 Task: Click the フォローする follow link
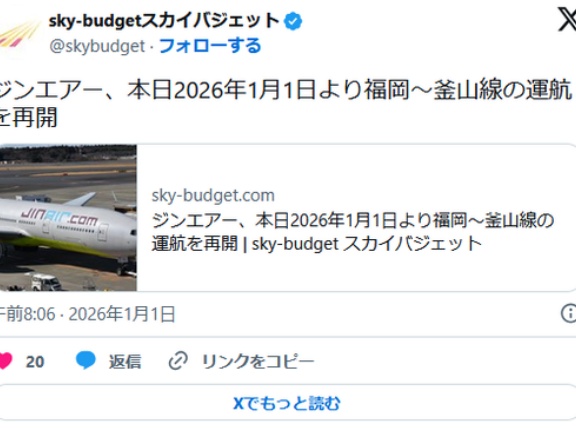point(210,46)
